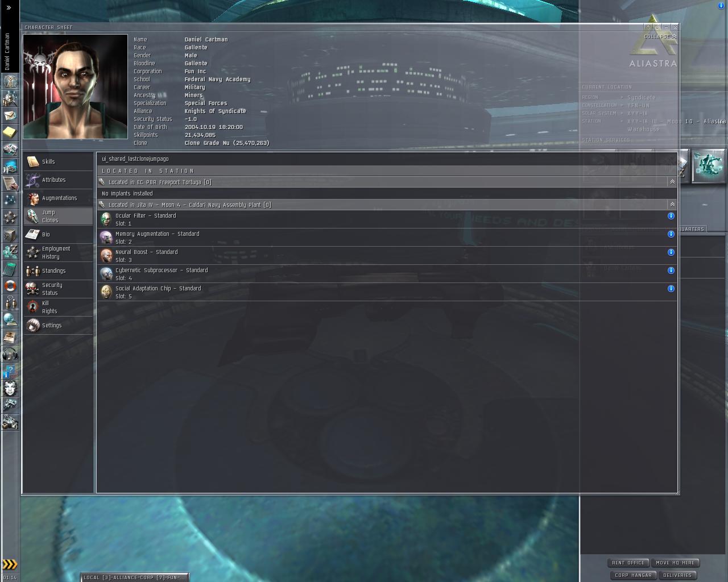Click the Syndicate region name
The height and width of the screenshot is (582, 728).
(642, 98)
